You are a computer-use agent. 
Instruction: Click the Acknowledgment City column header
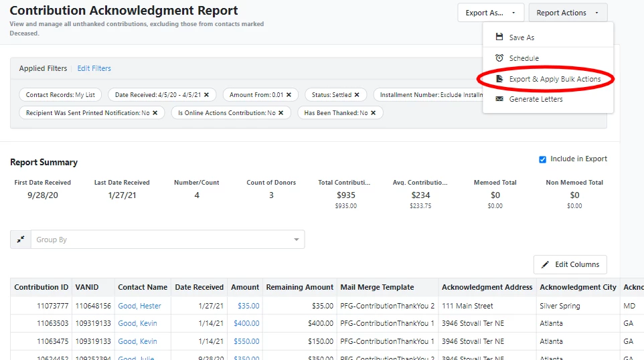[x=578, y=287]
